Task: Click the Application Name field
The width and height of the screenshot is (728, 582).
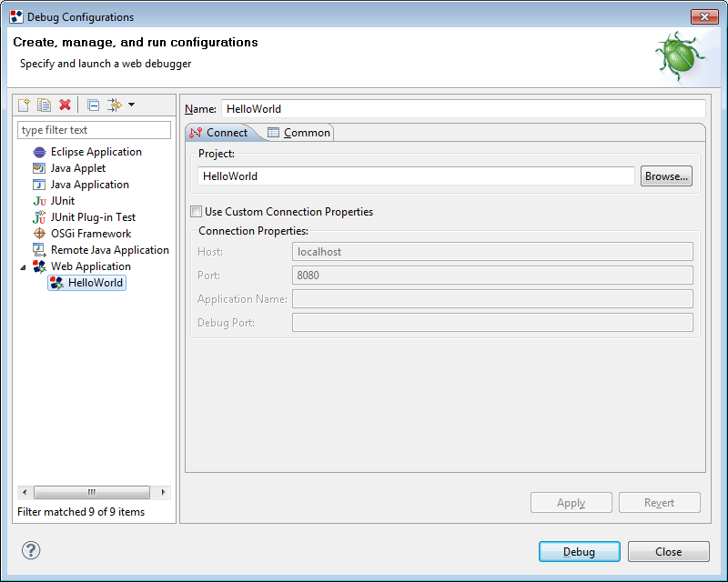Action: point(492,299)
